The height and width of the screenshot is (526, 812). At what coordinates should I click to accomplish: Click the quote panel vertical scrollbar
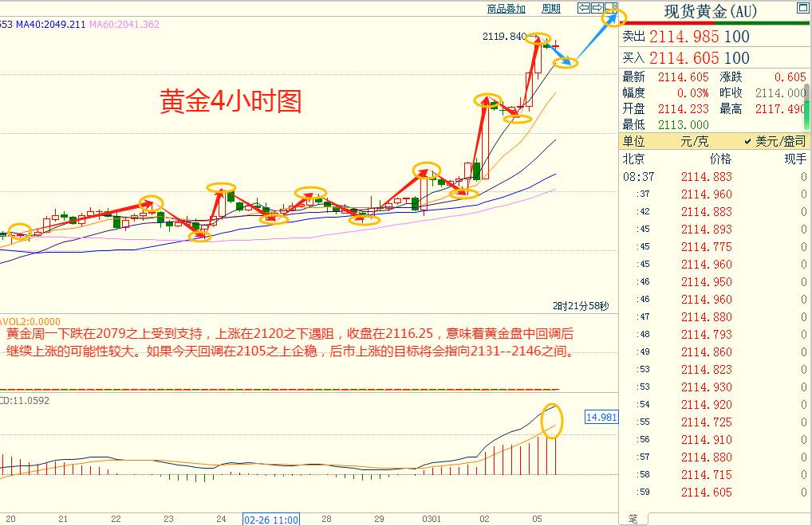point(807,108)
